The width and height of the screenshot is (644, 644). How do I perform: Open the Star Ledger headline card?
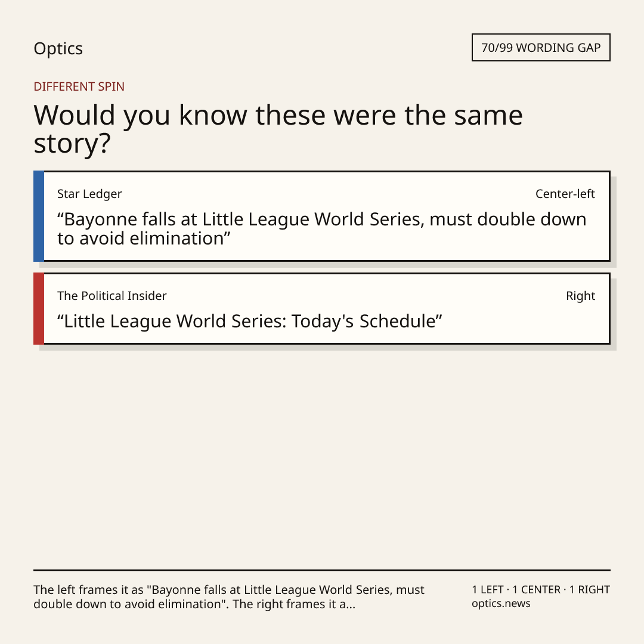click(322, 216)
